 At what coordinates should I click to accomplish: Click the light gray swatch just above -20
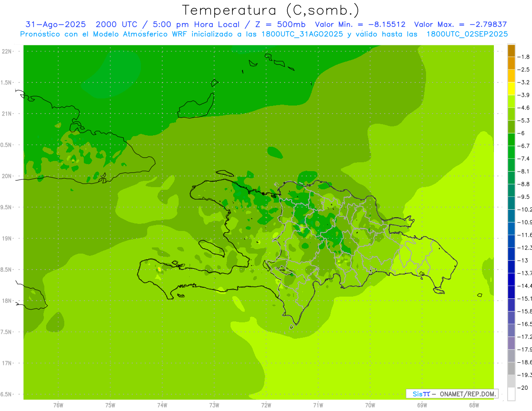511,381
